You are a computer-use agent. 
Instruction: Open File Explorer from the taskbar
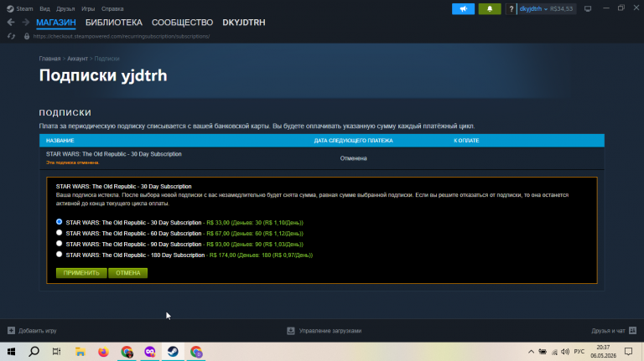click(80, 352)
